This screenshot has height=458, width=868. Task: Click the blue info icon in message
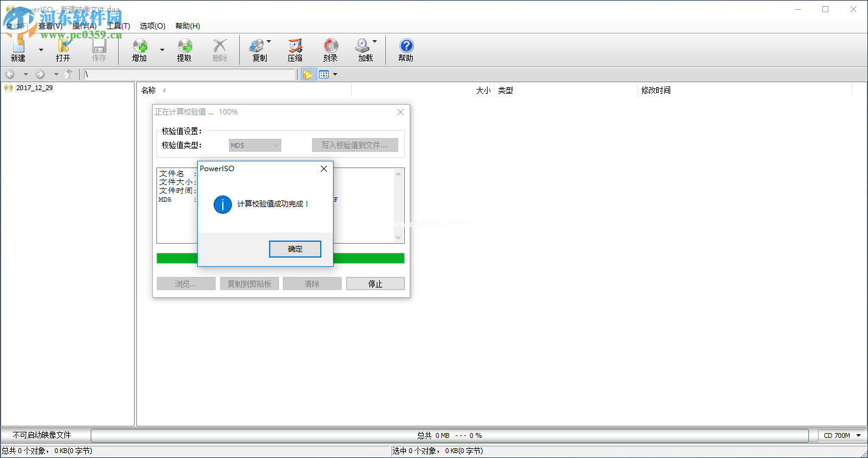point(223,205)
